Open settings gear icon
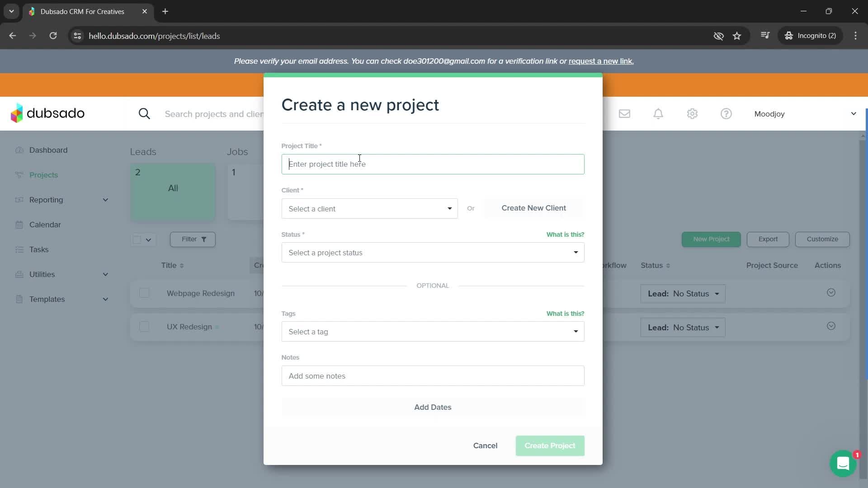 click(692, 114)
